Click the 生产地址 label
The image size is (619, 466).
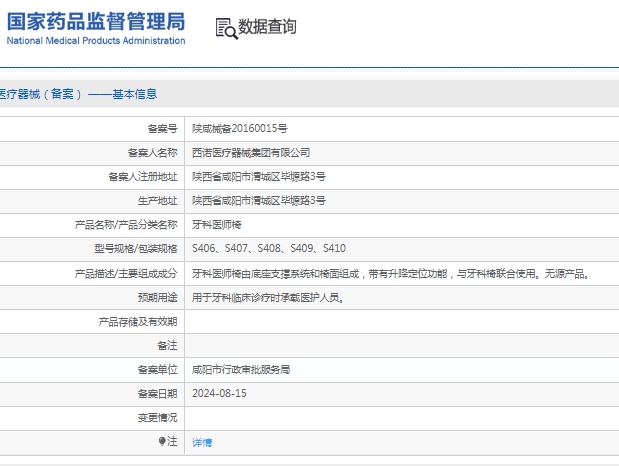[158, 201]
